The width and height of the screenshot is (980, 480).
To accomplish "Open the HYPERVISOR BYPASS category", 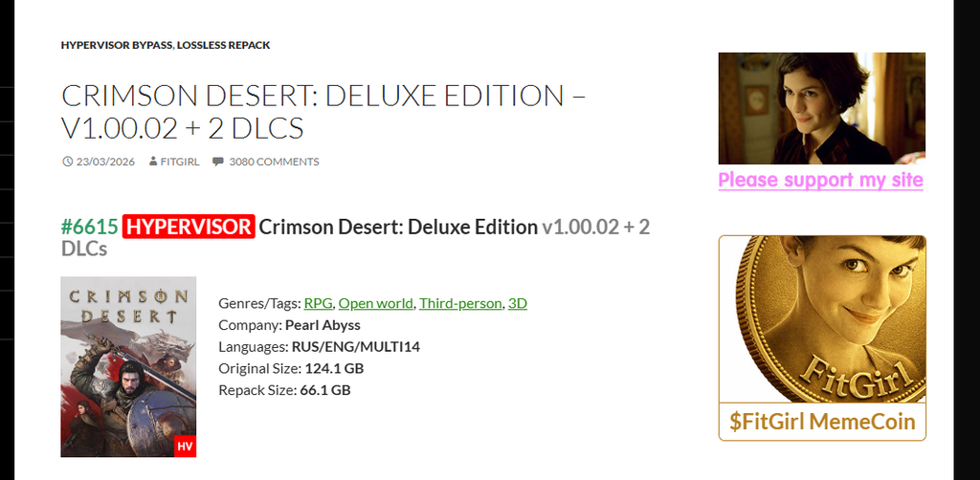I will pos(116,45).
